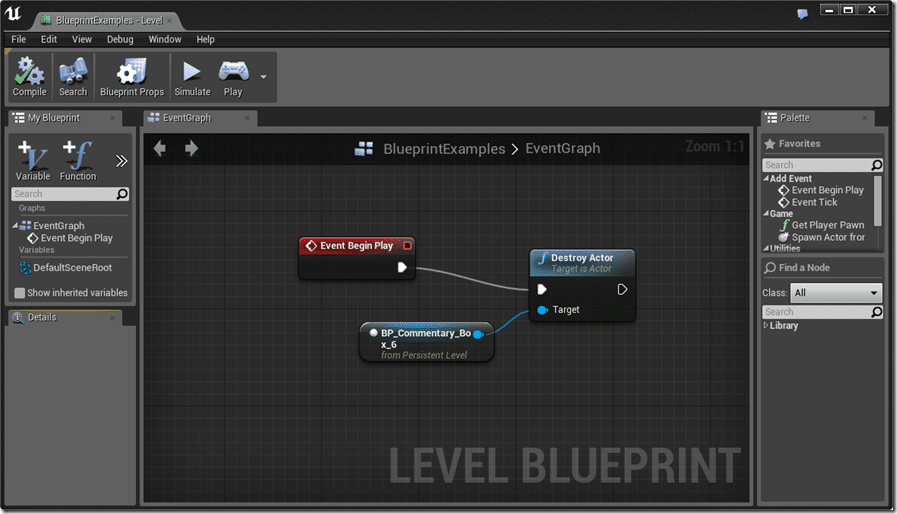This screenshot has width=897, height=514.
Task: Collapse the EventGraph tree item
Action: (15, 226)
